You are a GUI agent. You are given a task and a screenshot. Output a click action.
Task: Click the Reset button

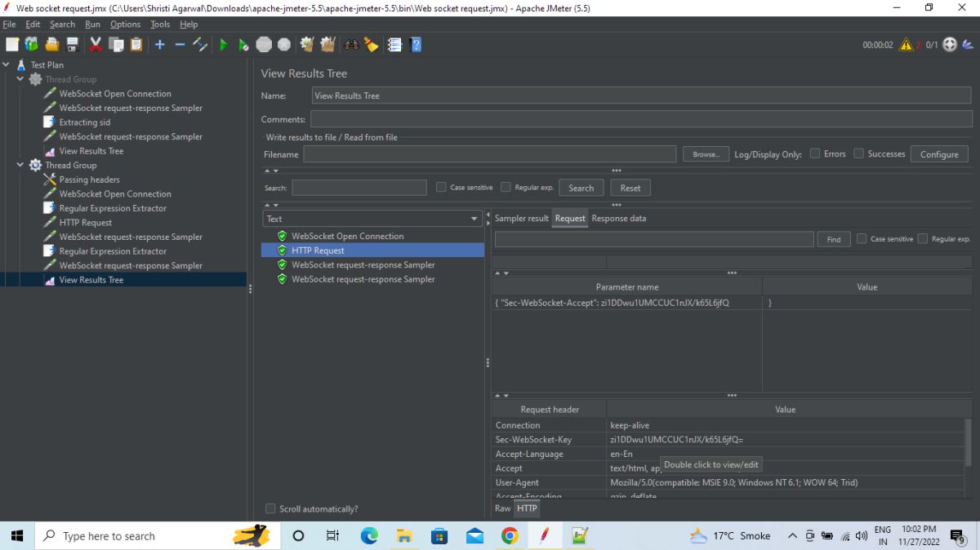630,188
